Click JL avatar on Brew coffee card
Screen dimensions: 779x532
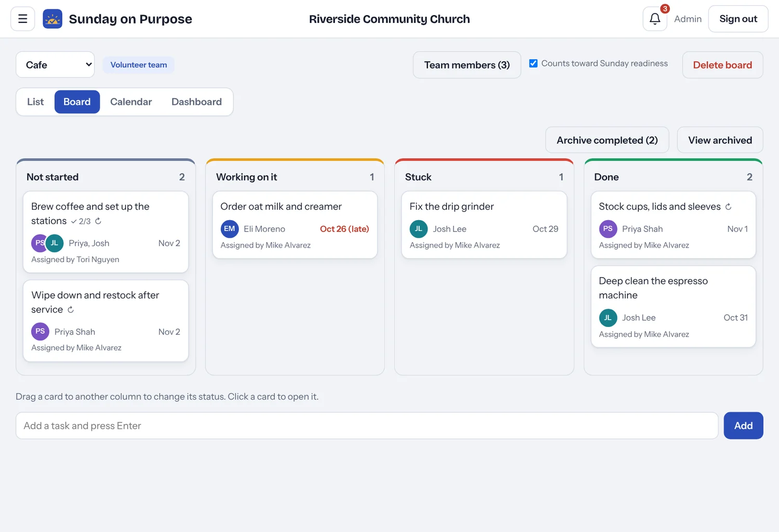tap(55, 243)
